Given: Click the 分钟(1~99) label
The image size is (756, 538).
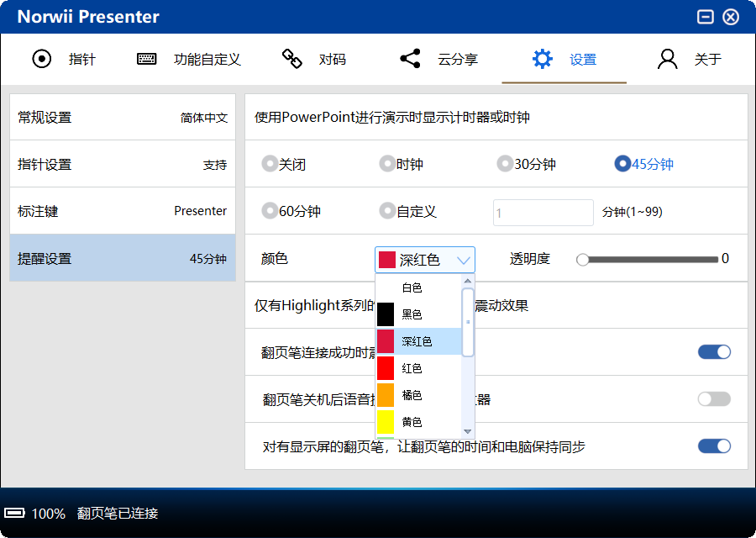Looking at the screenshot, I should [632, 212].
